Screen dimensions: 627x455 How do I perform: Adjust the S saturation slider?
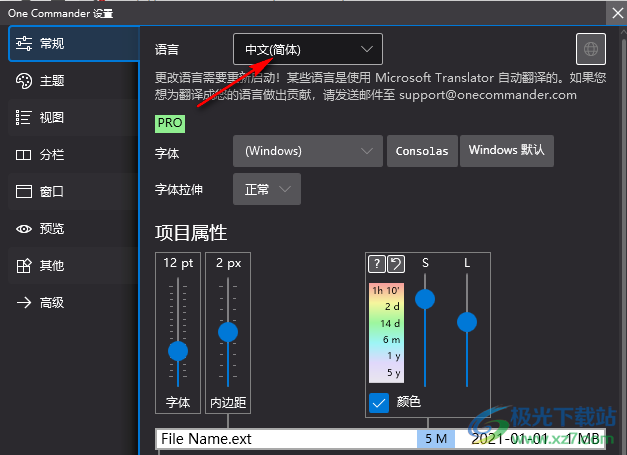coord(425,299)
